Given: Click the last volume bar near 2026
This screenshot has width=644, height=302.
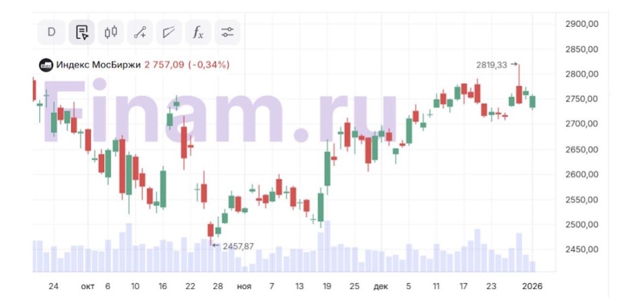Looking at the screenshot, I should 532,266.
